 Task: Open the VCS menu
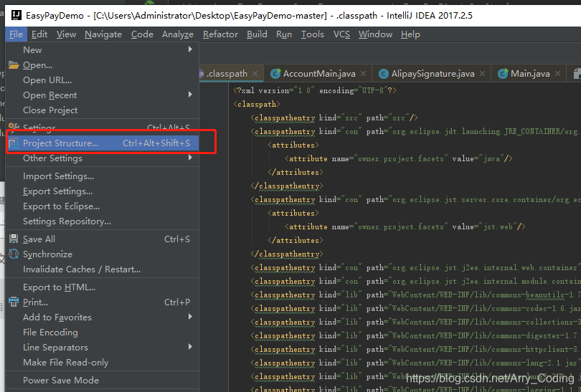tap(341, 34)
